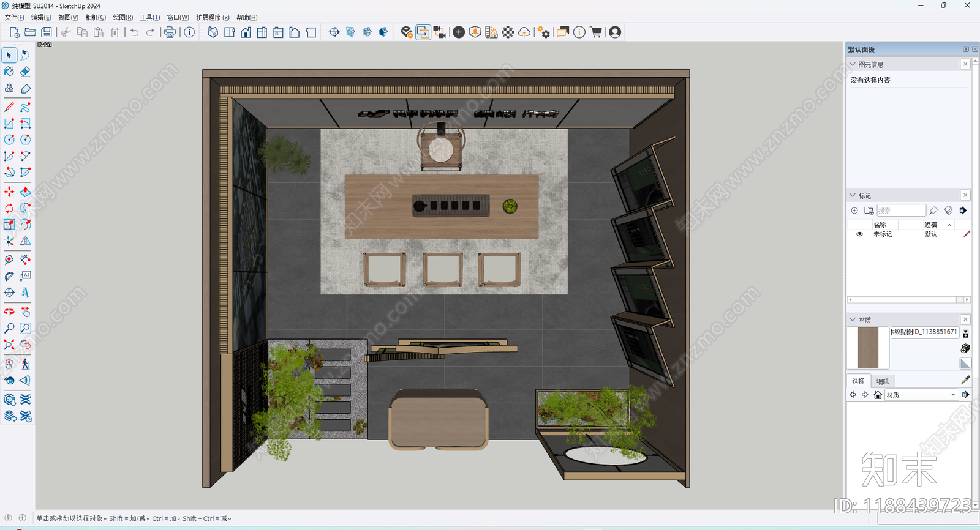Screen dimensions: 980x530
Task: Click the materials home button
Action: (x=878, y=395)
